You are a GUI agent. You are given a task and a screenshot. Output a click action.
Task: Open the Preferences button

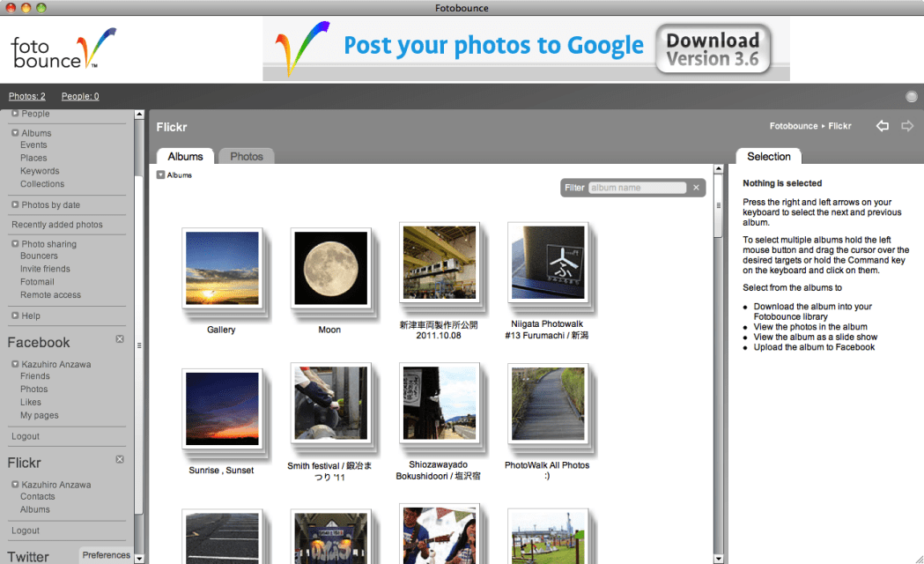pyautogui.click(x=106, y=555)
